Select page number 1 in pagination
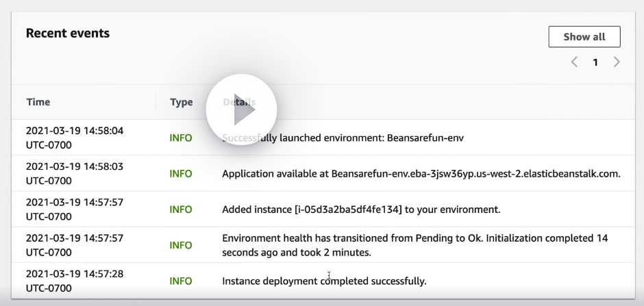 coord(595,62)
